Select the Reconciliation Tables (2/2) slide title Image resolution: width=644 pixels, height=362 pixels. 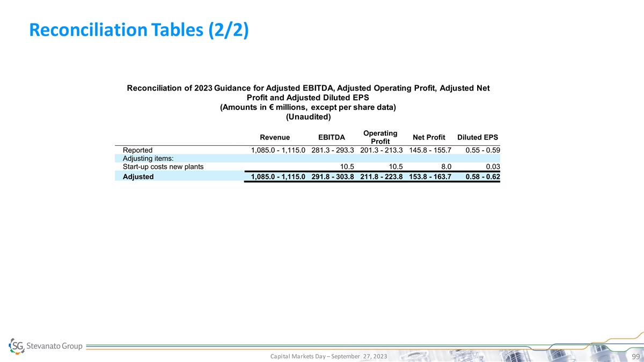click(x=139, y=31)
